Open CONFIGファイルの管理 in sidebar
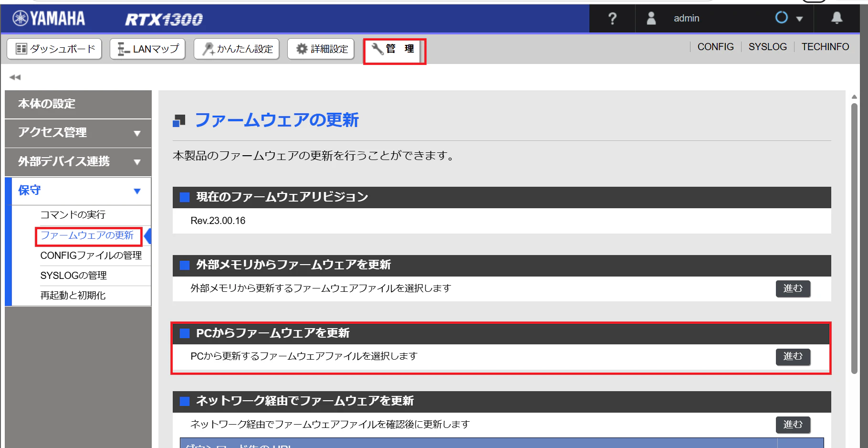The width and height of the screenshot is (868, 448). pyautogui.click(x=91, y=256)
